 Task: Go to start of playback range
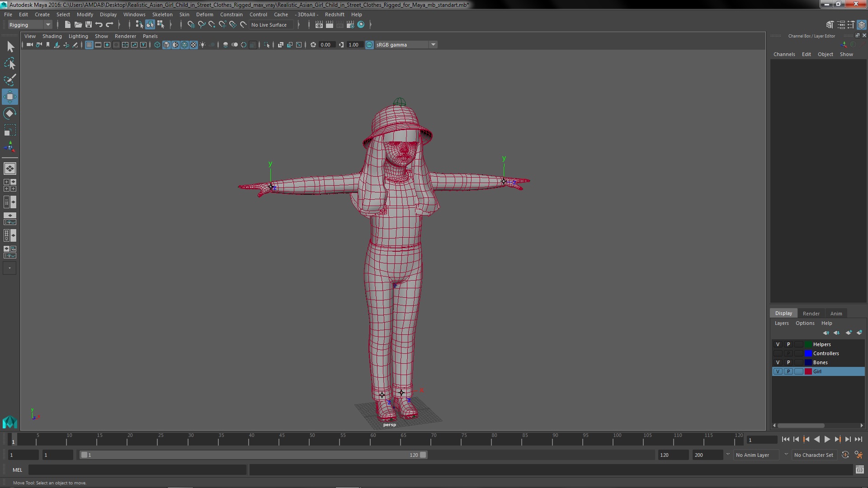pyautogui.click(x=785, y=439)
